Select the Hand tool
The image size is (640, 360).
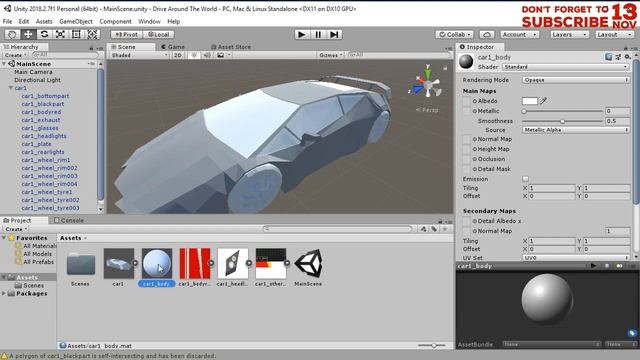[x=12, y=34]
